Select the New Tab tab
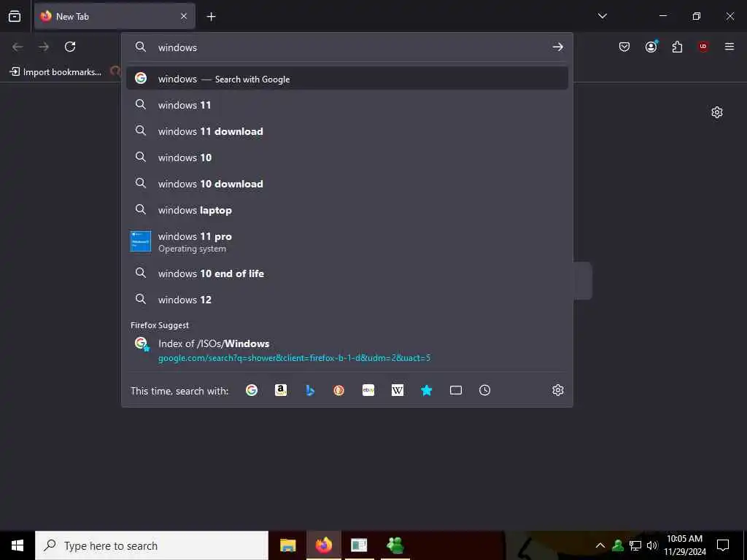Screen dimensions: 747x560 tap(115, 17)
